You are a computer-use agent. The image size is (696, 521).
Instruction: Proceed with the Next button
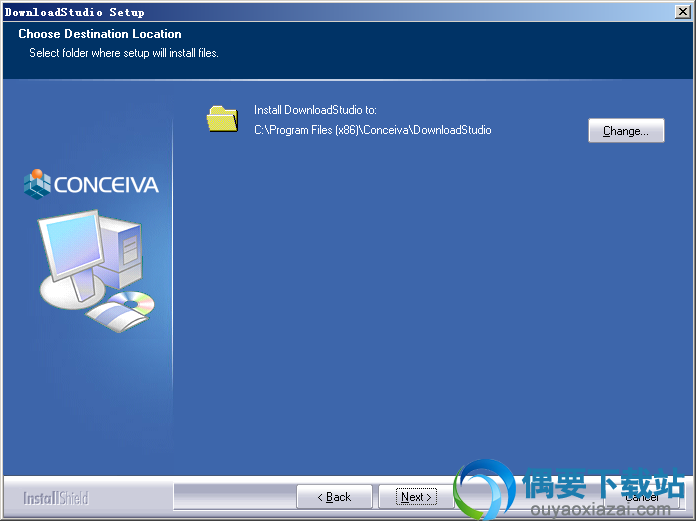416,497
